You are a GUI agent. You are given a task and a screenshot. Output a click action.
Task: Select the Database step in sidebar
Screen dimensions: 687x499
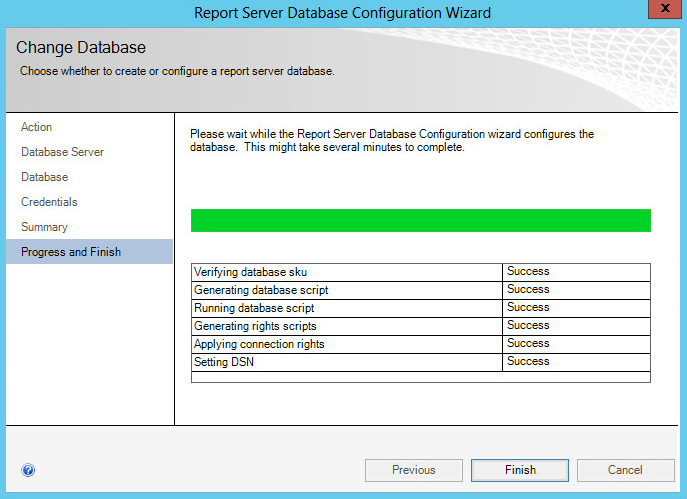44,177
